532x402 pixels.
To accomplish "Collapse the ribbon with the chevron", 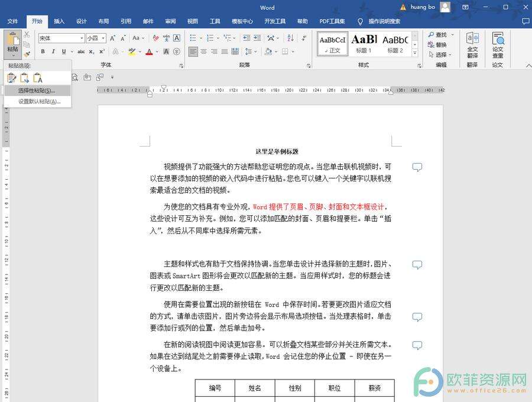I will (x=528, y=65).
